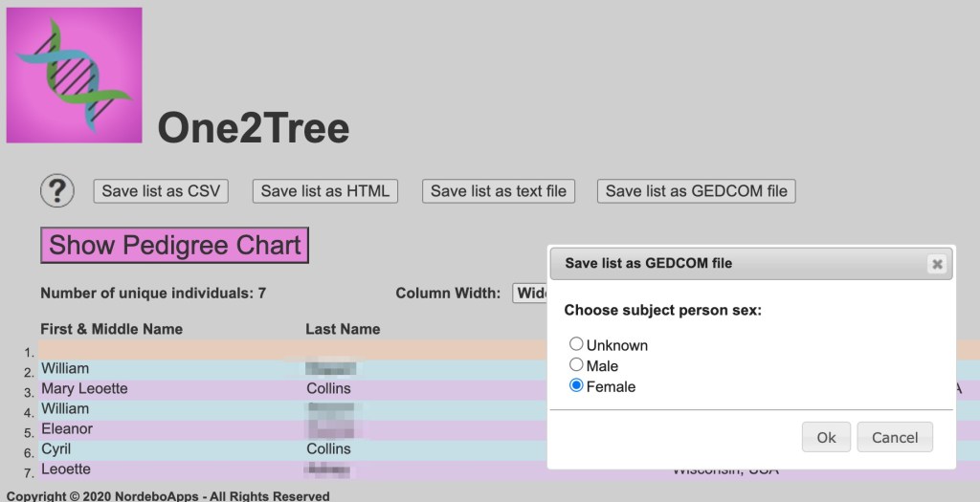Click the First & Middle Name header

[111, 329]
